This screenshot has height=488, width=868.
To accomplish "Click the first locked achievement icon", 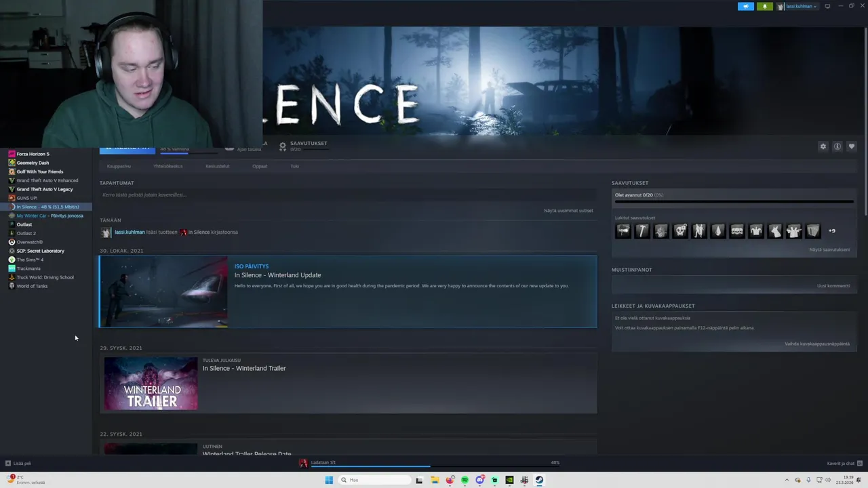I will [623, 231].
